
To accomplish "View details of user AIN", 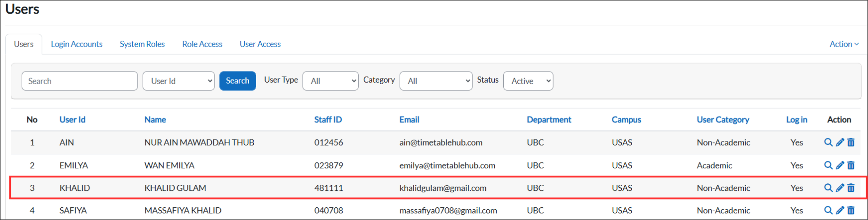I will pos(828,142).
